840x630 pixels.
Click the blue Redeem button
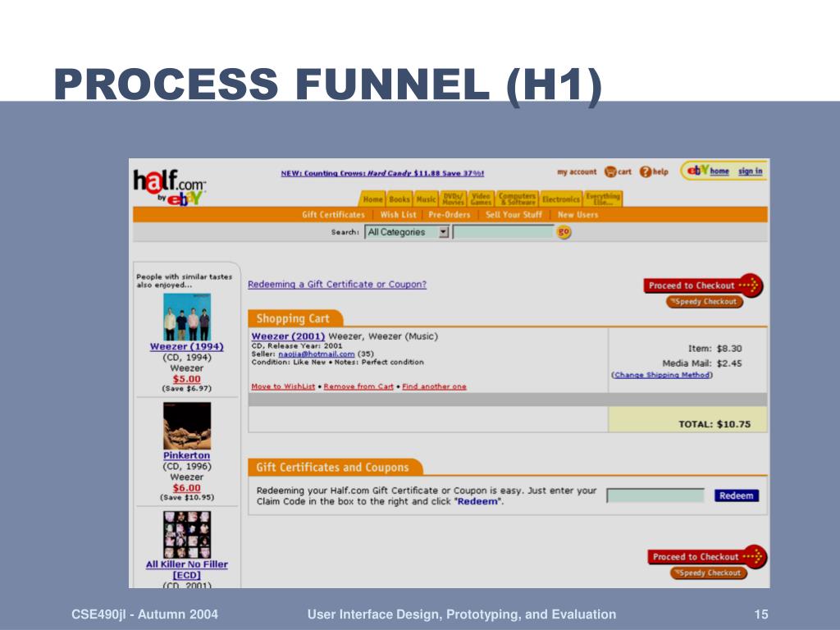tap(737, 495)
